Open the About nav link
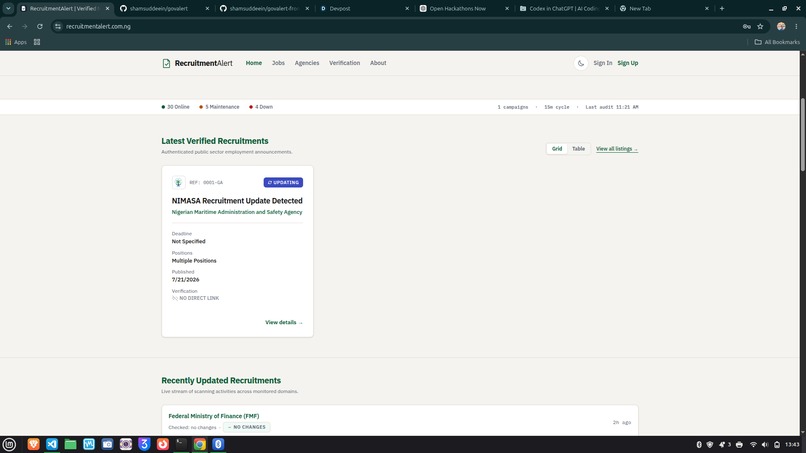Viewport: 806px width, 453px height. 378,63
